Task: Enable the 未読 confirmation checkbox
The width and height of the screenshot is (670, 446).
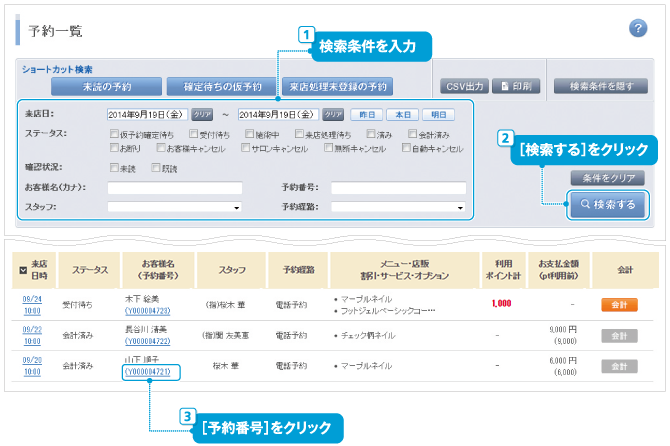Action: click(x=112, y=168)
